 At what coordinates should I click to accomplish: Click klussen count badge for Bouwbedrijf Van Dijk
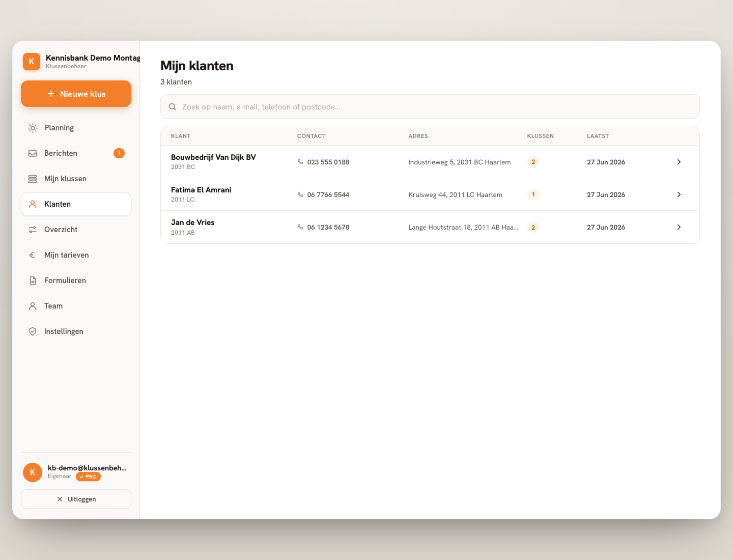coord(533,162)
